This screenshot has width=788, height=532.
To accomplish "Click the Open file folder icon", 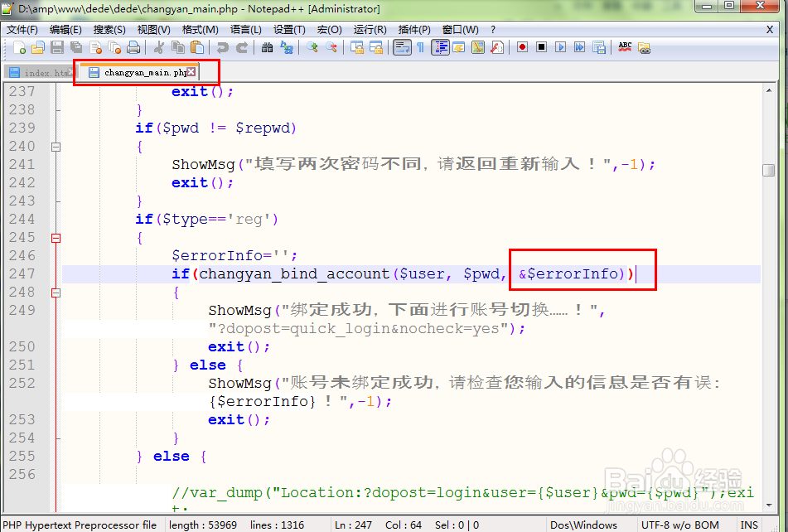I will [x=38, y=48].
